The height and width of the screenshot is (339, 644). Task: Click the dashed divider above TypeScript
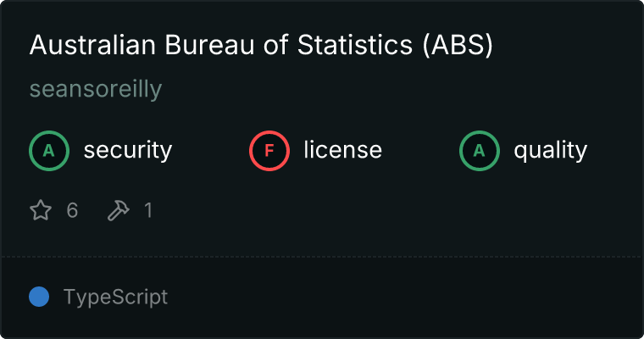[322, 256]
